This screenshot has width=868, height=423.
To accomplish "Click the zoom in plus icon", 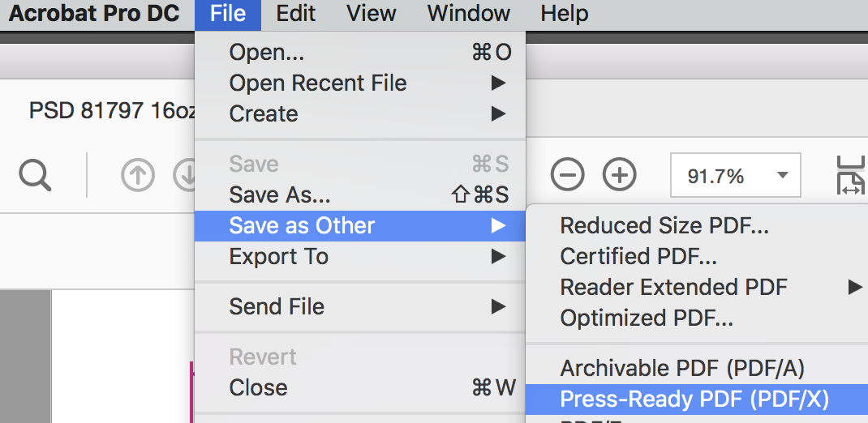I will 620,174.
